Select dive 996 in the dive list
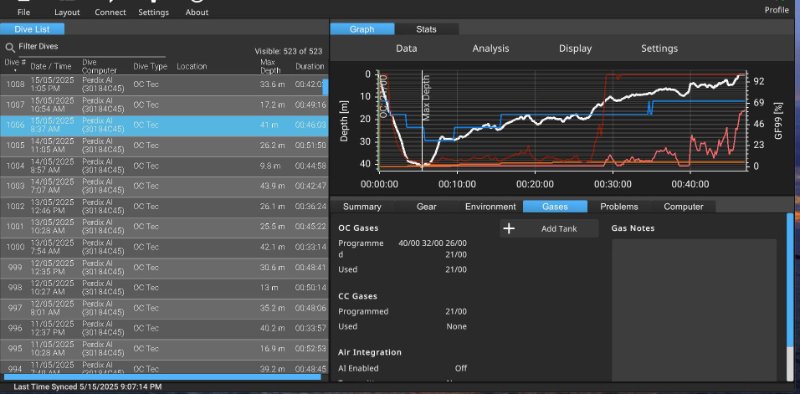This screenshot has height=394, width=800. 163,328
